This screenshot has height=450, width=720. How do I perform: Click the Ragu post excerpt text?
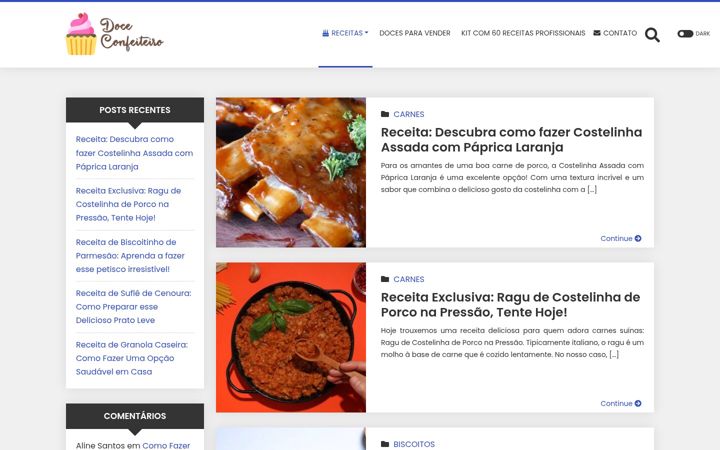(x=512, y=342)
